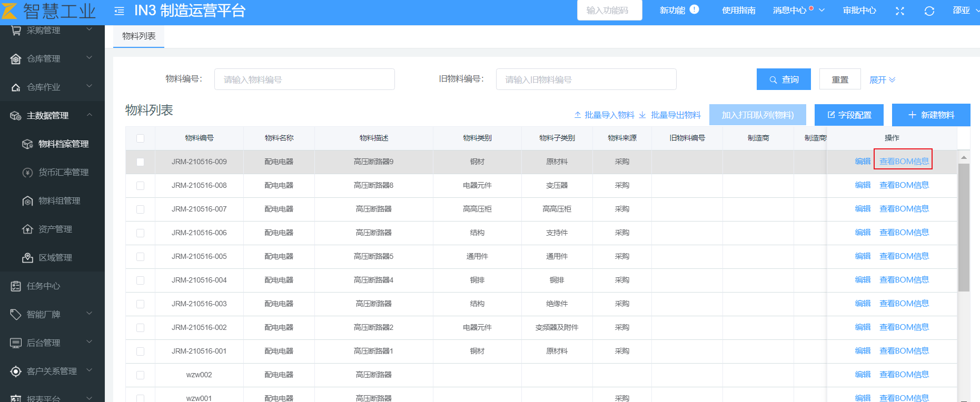980x402 pixels.
Task: Open the 消息中心 dropdown
Action: pos(798,11)
